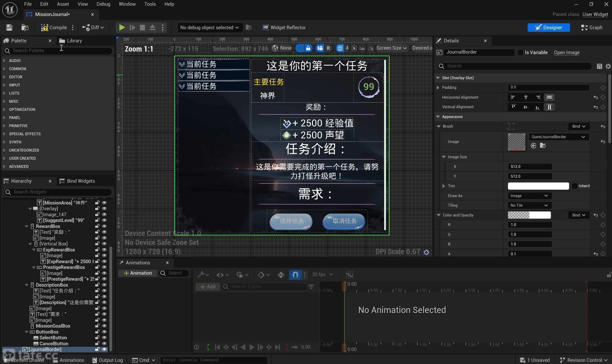Expand the COMMON palette category

pos(4,69)
